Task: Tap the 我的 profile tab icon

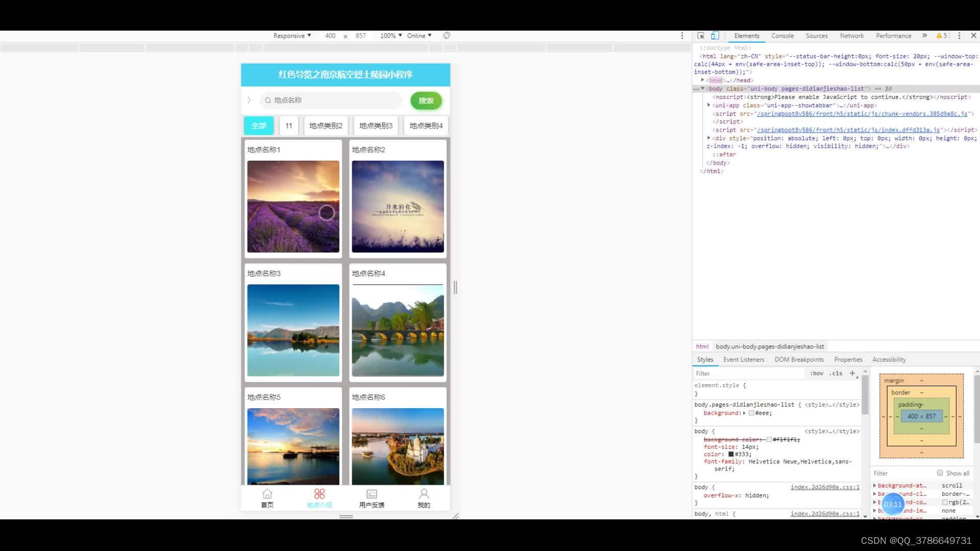Action: [424, 494]
